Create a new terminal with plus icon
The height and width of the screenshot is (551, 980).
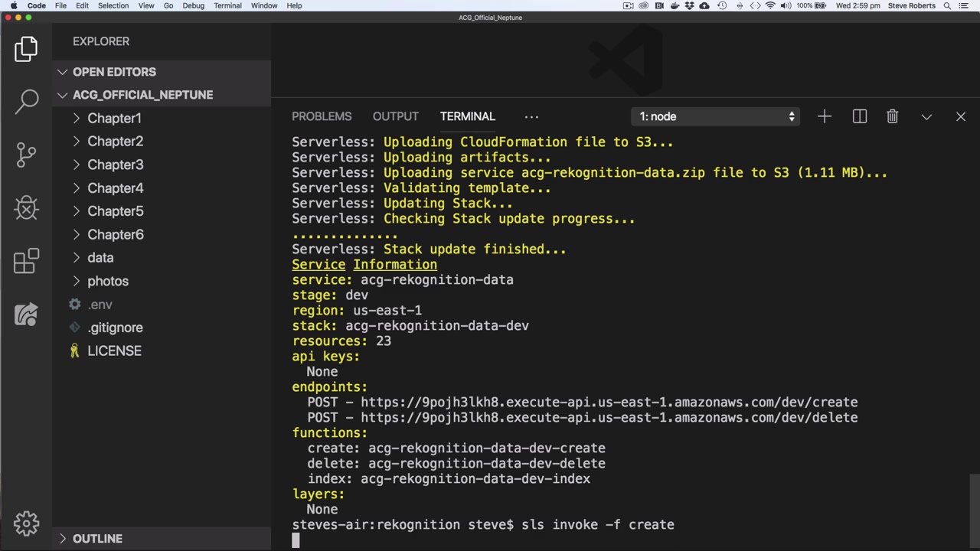tap(824, 116)
